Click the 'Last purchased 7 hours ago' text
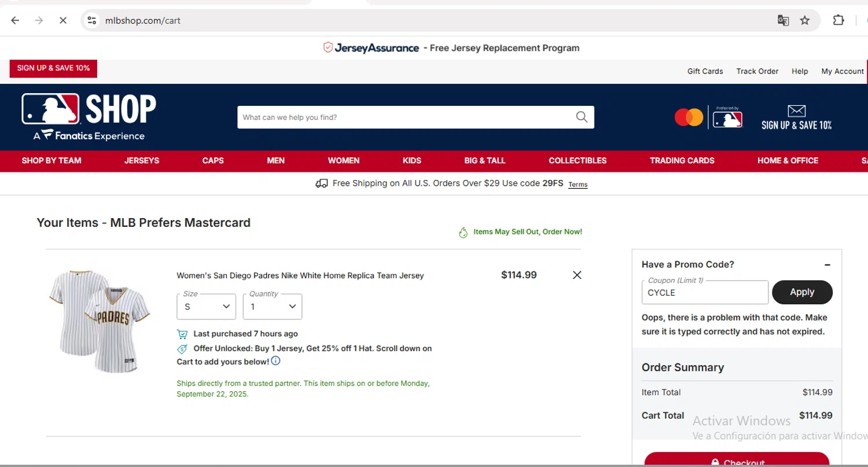The width and height of the screenshot is (868, 467). click(x=246, y=334)
